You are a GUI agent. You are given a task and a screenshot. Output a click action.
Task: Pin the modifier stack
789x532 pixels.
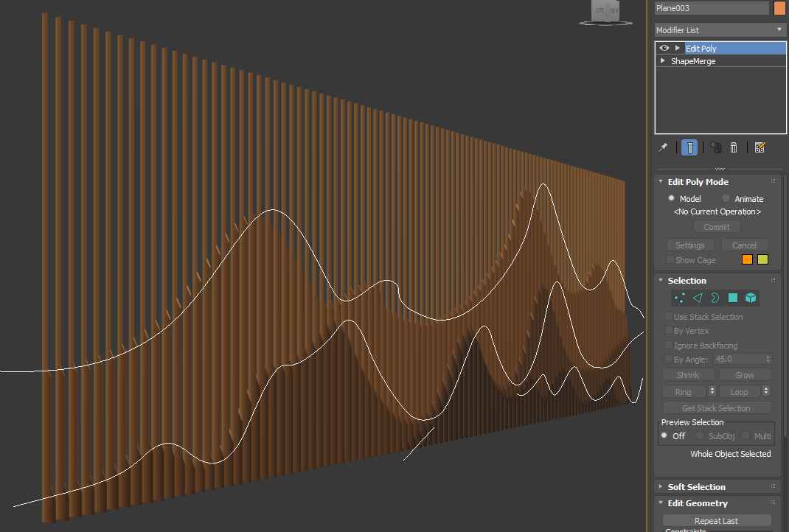[663, 147]
